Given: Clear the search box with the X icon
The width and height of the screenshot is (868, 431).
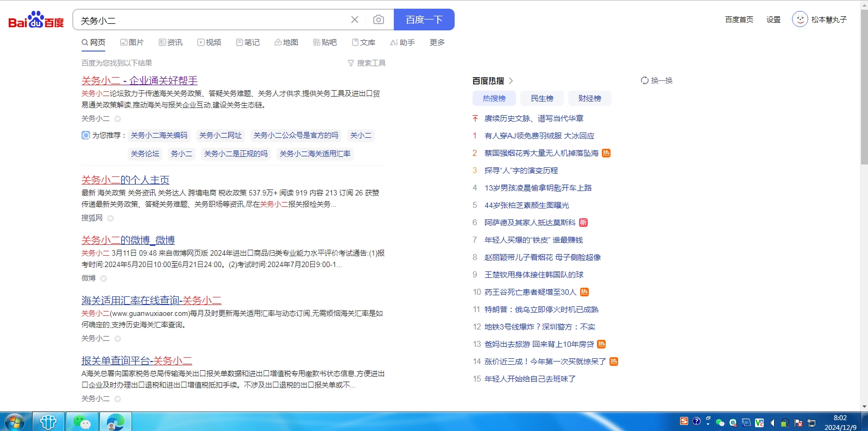Looking at the screenshot, I should [355, 20].
